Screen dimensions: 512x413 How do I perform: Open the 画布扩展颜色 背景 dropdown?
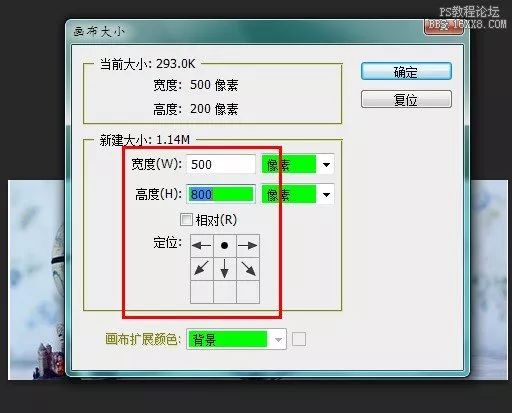pyautogui.click(x=236, y=339)
